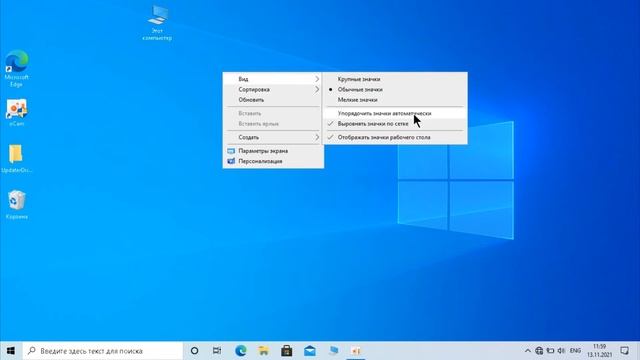Click the monitor icon beside "Параметры экрана"
The height and width of the screenshot is (360, 640).
tap(231, 151)
